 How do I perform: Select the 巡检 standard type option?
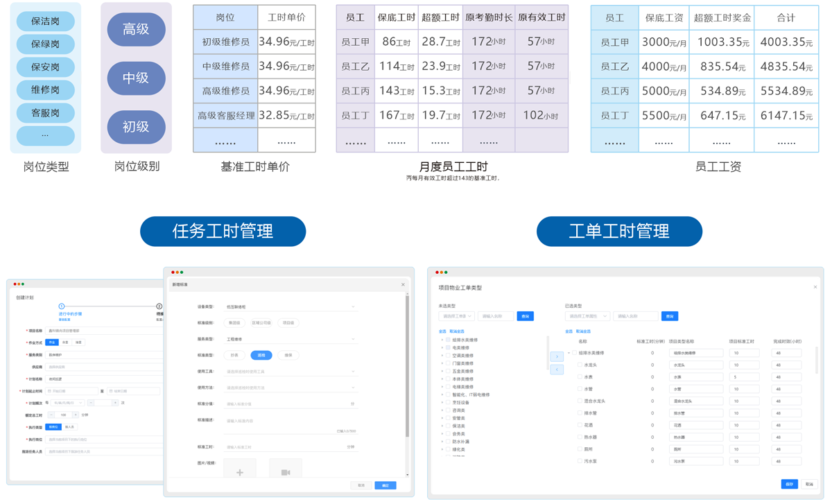pos(261,355)
